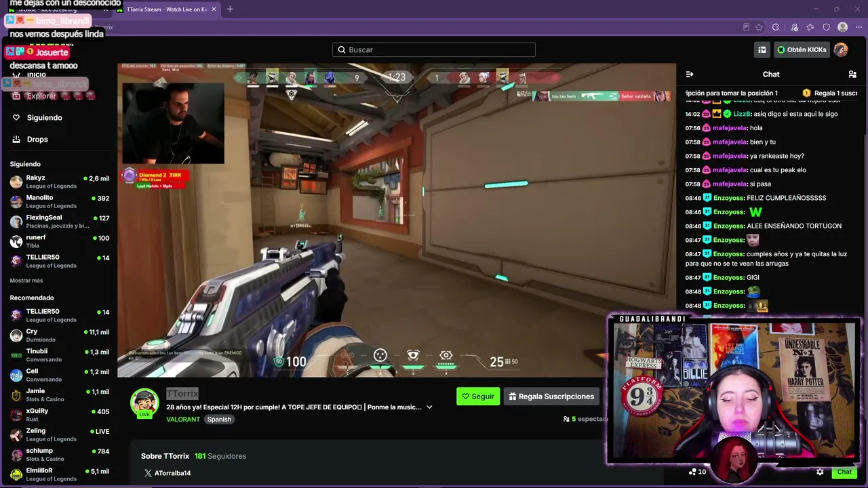This screenshot has width=868, height=488.
Task: Click Rakyz avatar in sidebar
Action: 16,182
